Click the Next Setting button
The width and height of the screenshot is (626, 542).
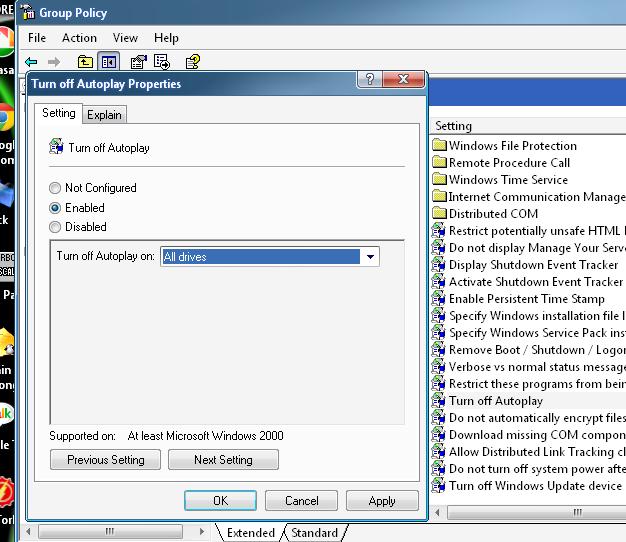223,460
